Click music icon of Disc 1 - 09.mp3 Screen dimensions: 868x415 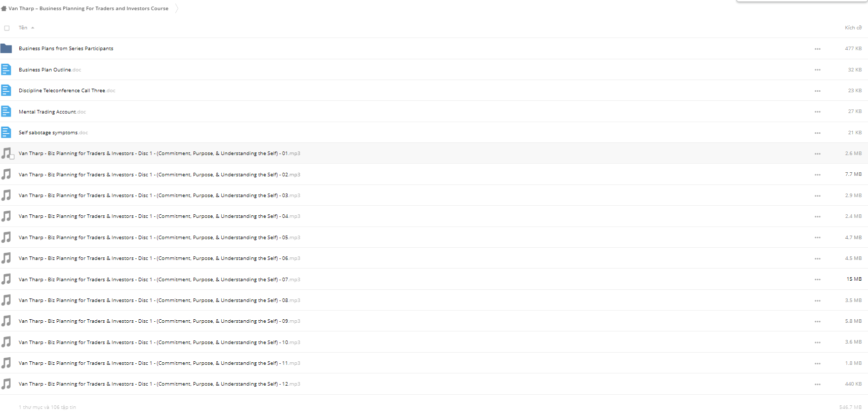6,321
